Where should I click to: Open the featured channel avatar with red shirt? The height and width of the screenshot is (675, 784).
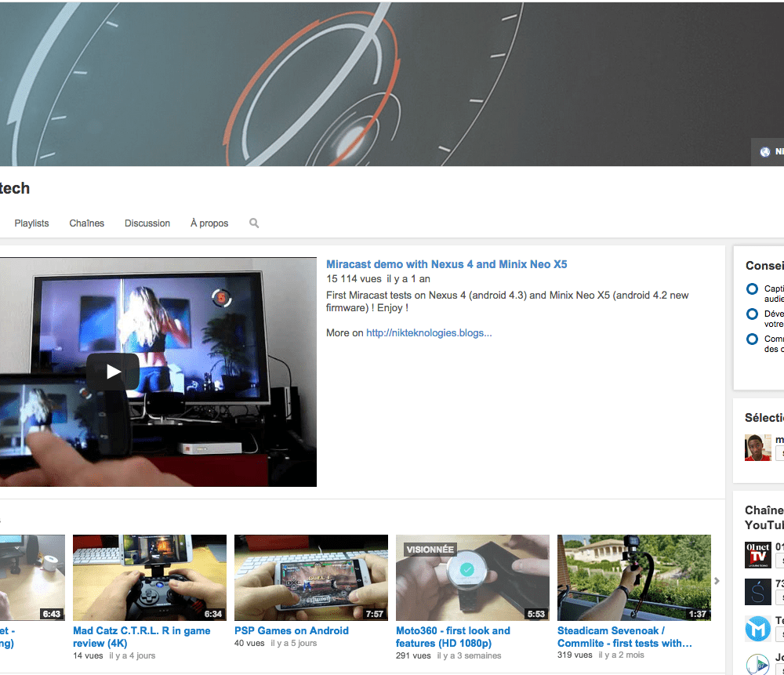point(758,448)
